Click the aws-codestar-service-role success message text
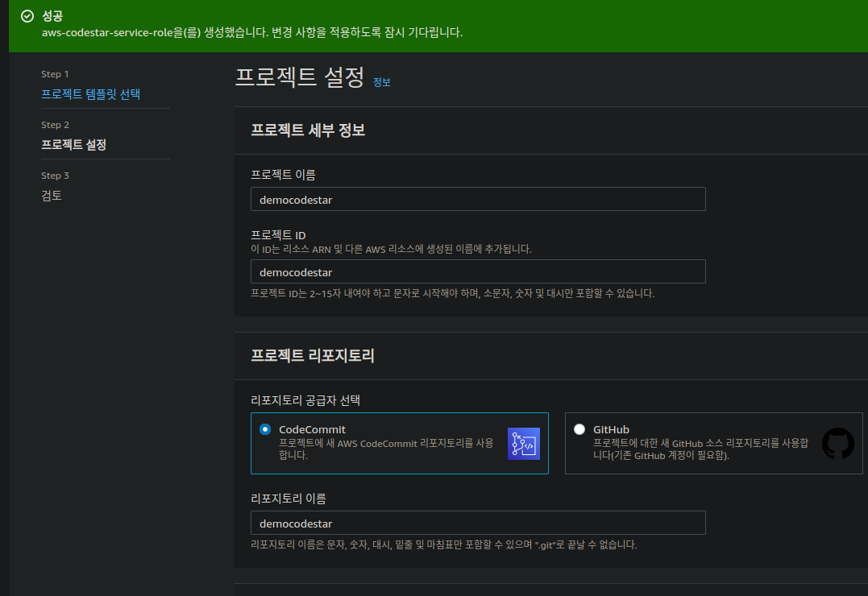This screenshot has height=596, width=868. (x=252, y=33)
